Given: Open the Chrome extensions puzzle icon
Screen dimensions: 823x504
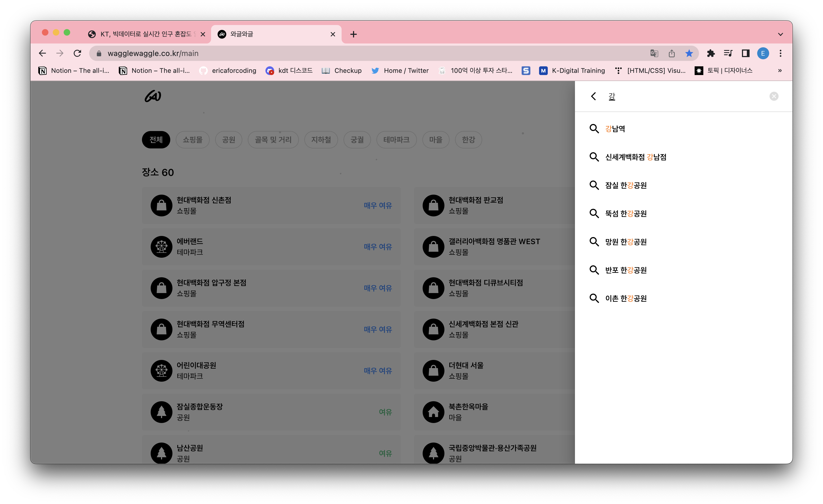Looking at the screenshot, I should [711, 53].
